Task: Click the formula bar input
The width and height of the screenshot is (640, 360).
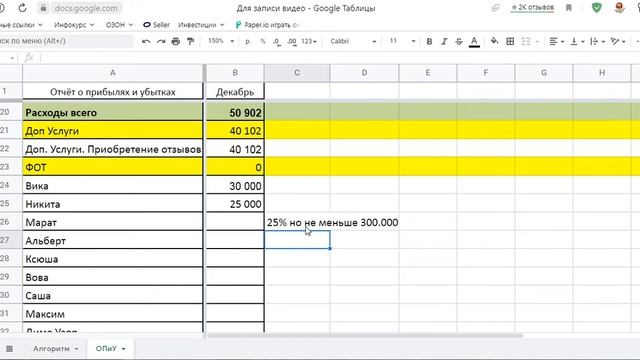Action: (339, 58)
